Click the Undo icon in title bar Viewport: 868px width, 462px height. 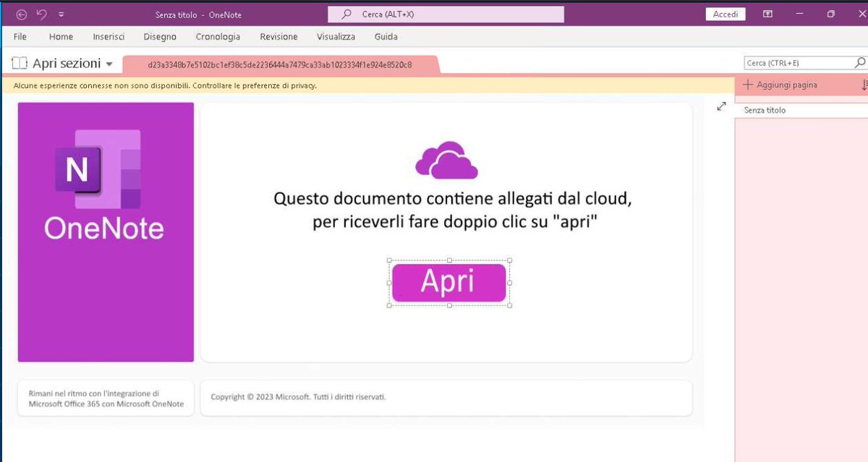pyautogui.click(x=41, y=14)
